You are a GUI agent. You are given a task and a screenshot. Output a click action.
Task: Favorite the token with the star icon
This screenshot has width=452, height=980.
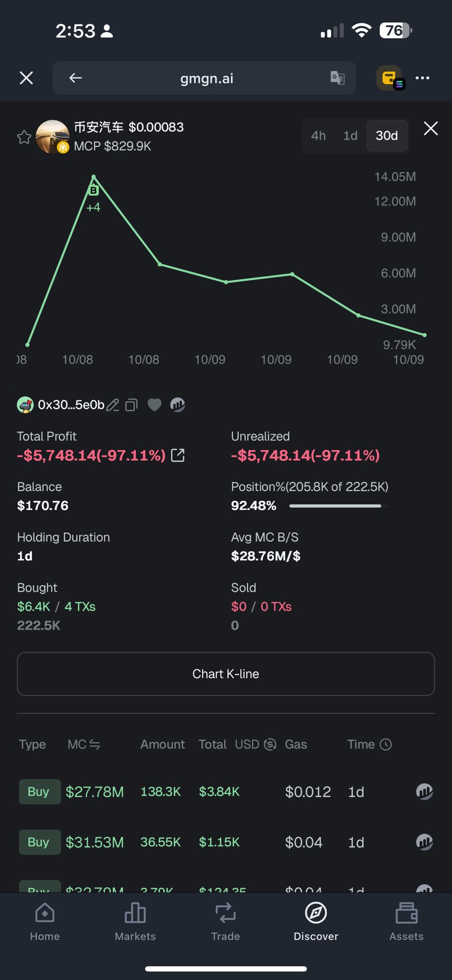click(24, 137)
